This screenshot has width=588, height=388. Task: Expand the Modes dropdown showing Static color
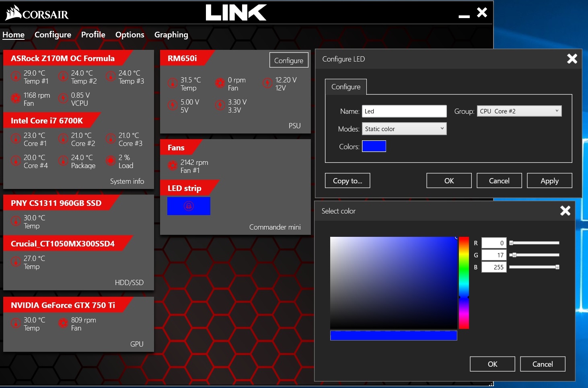tap(404, 129)
